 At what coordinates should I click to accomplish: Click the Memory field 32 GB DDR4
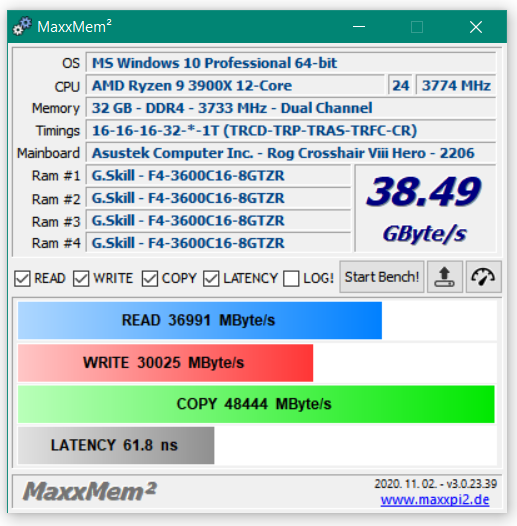[291, 108]
